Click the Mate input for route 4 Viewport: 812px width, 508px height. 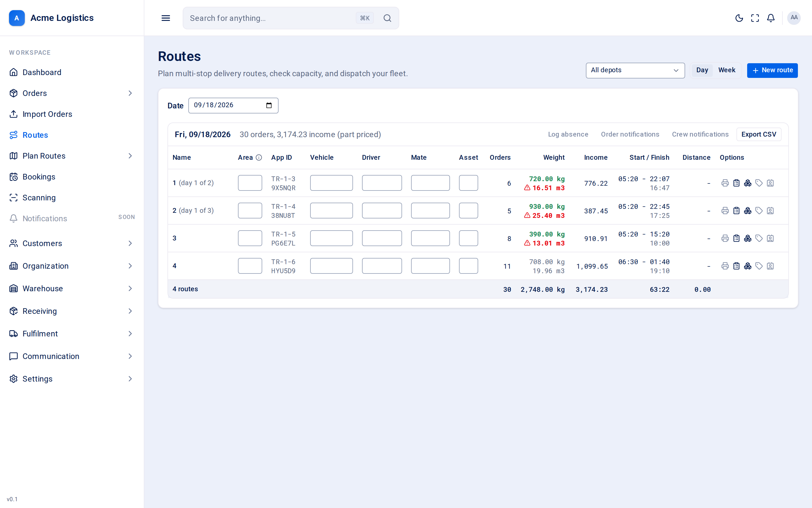click(x=430, y=266)
